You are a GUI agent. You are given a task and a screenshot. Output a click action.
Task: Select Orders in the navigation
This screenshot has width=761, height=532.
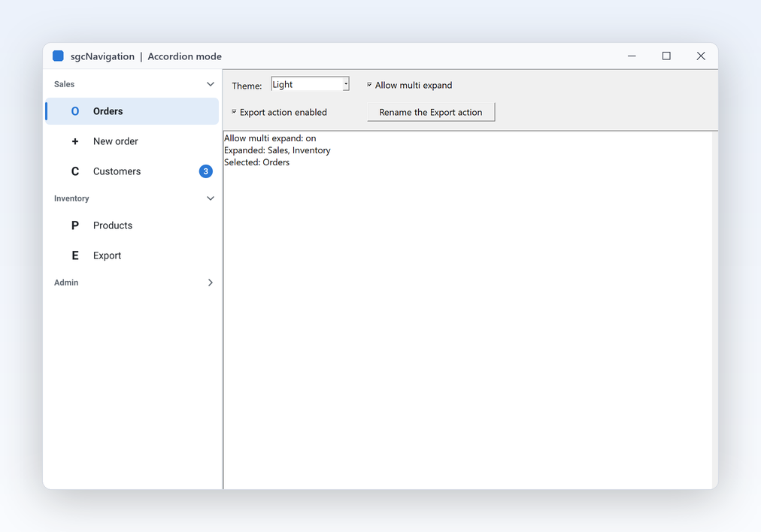132,111
